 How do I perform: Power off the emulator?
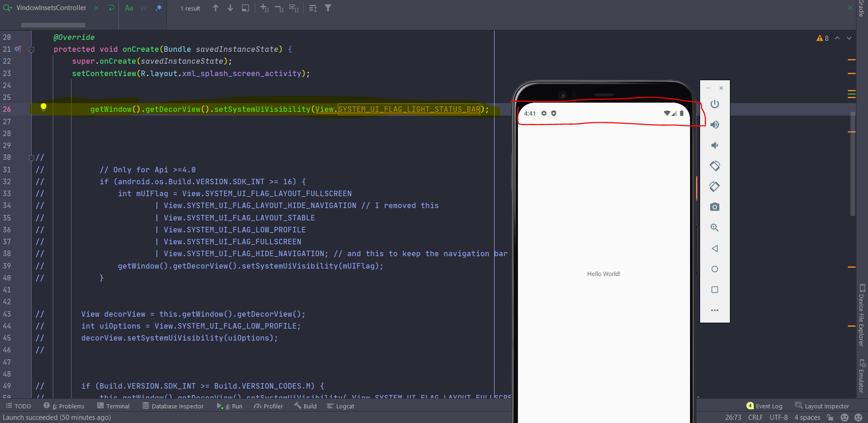click(x=714, y=104)
